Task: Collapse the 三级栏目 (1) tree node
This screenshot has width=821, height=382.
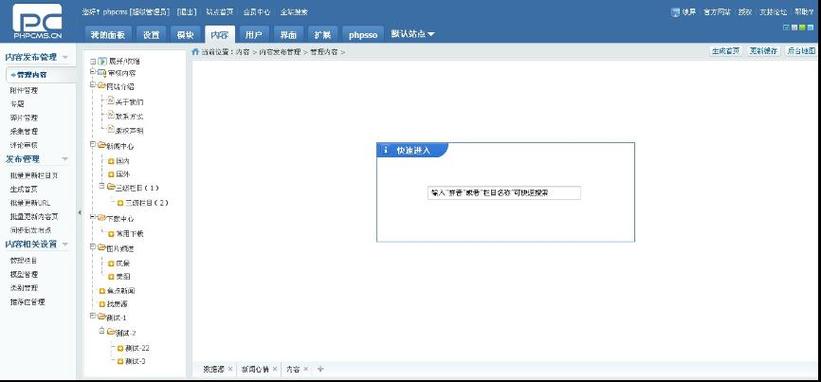Action: [x=102, y=186]
